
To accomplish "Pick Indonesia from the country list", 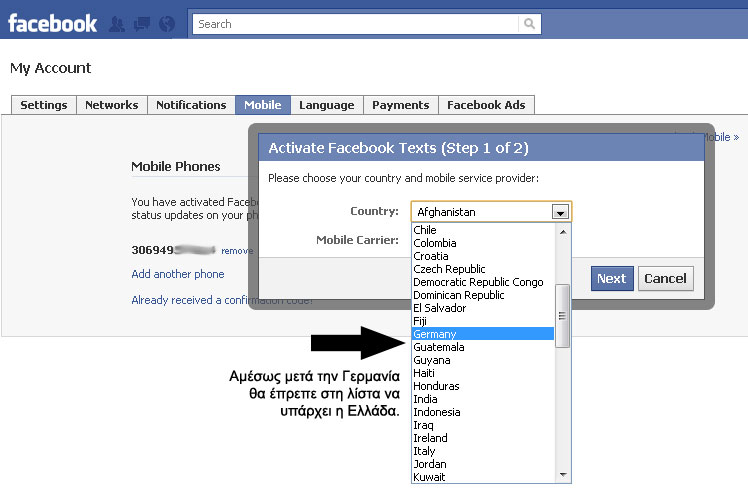I will click(483, 412).
